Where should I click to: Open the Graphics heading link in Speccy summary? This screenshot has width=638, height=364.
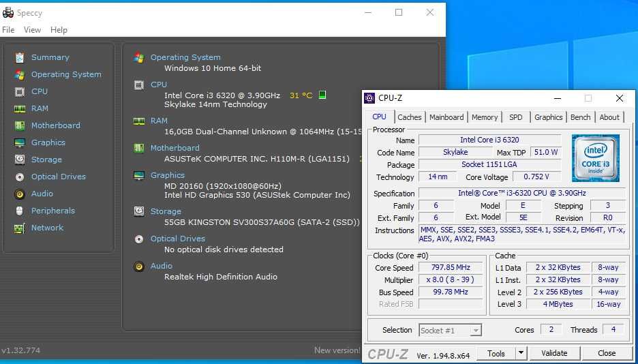[168, 175]
